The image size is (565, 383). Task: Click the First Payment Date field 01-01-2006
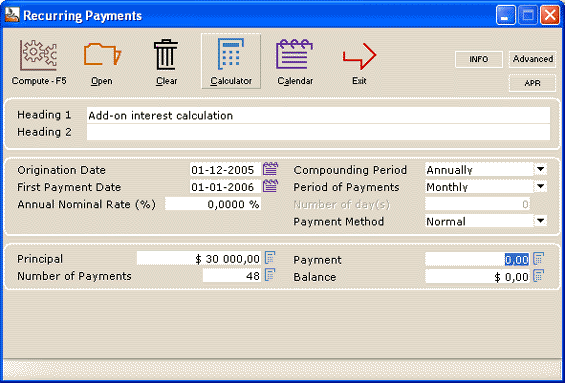225,187
